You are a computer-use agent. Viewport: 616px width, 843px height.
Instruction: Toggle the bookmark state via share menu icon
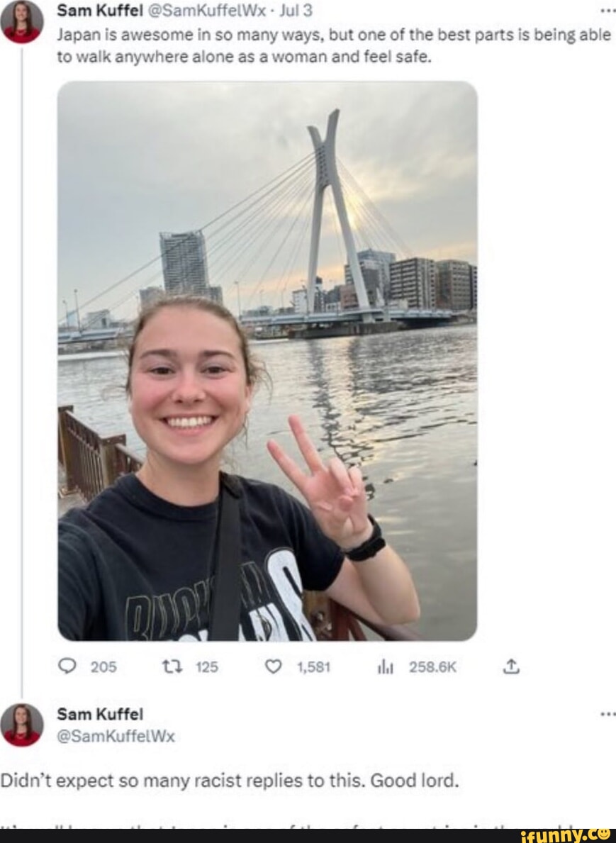point(512,666)
